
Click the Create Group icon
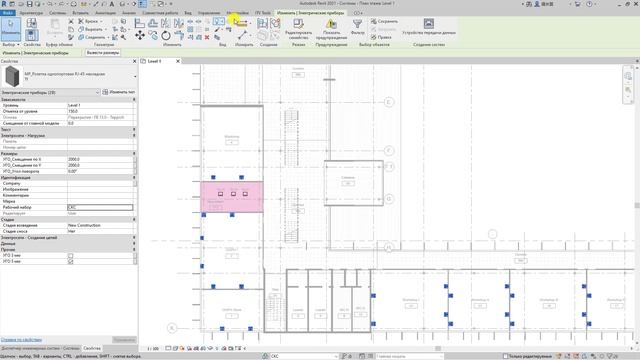tap(275, 23)
